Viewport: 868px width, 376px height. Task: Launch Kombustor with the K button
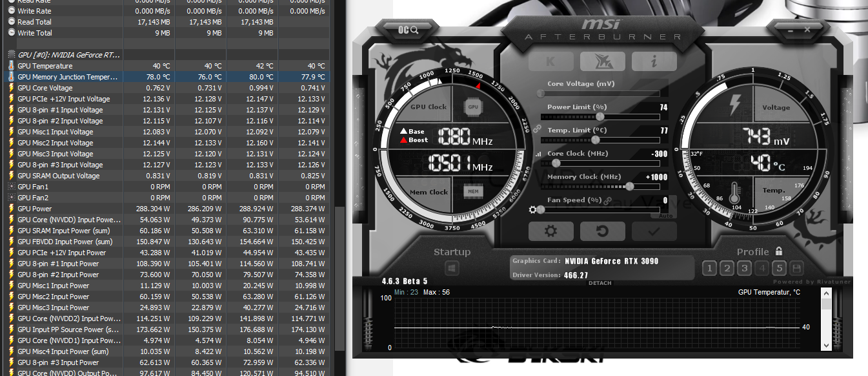pyautogui.click(x=550, y=61)
